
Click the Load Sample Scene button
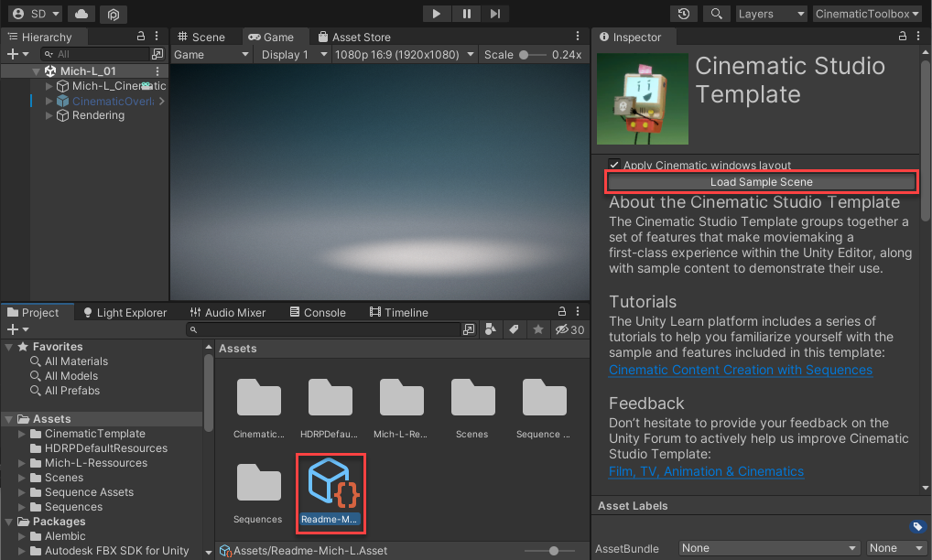761,182
